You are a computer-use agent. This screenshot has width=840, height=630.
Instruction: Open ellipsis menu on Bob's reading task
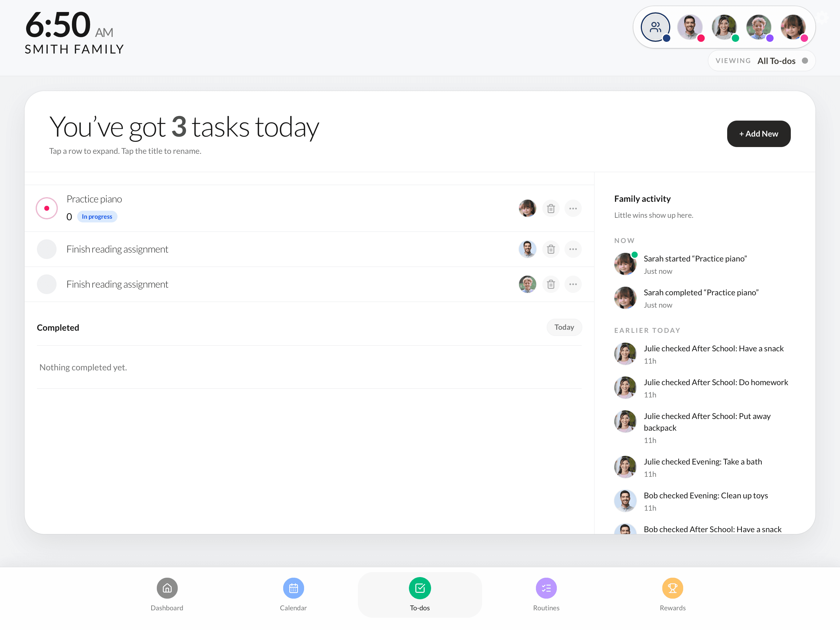[573, 249]
